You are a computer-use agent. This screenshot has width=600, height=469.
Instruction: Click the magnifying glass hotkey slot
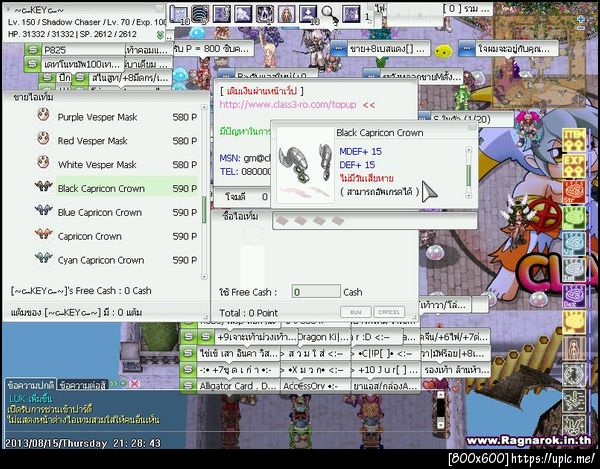[x=329, y=14]
